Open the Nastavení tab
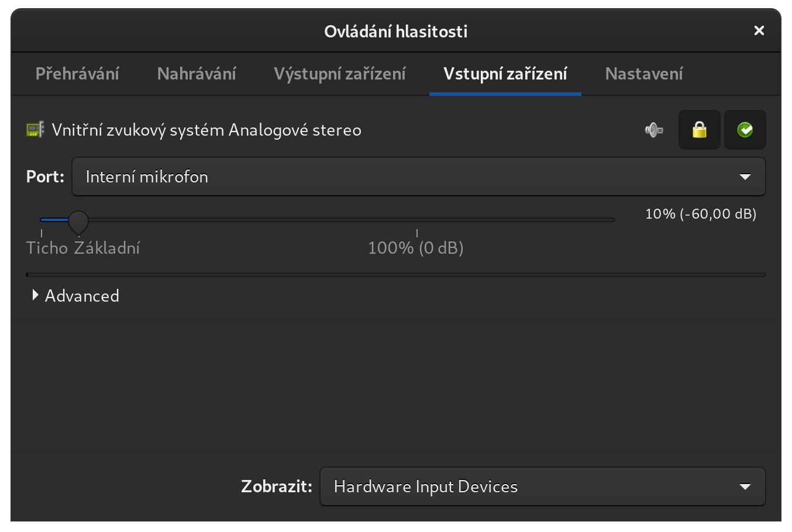The height and width of the screenshot is (532, 792). (x=644, y=74)
